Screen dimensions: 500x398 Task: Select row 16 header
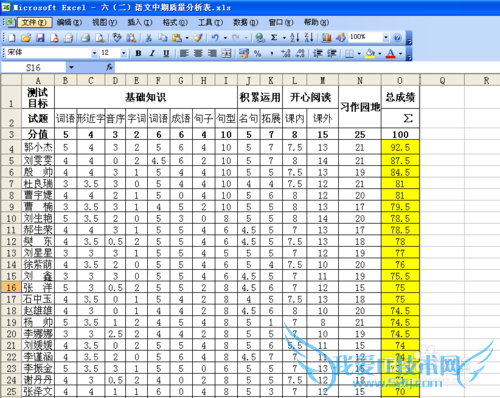pyautogui.click(x=11, y=288)
